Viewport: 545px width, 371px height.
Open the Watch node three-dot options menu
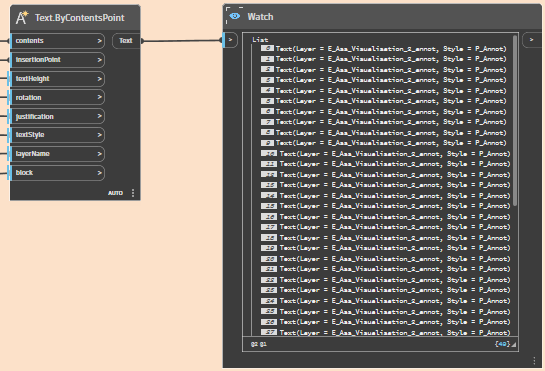point(534,361)
